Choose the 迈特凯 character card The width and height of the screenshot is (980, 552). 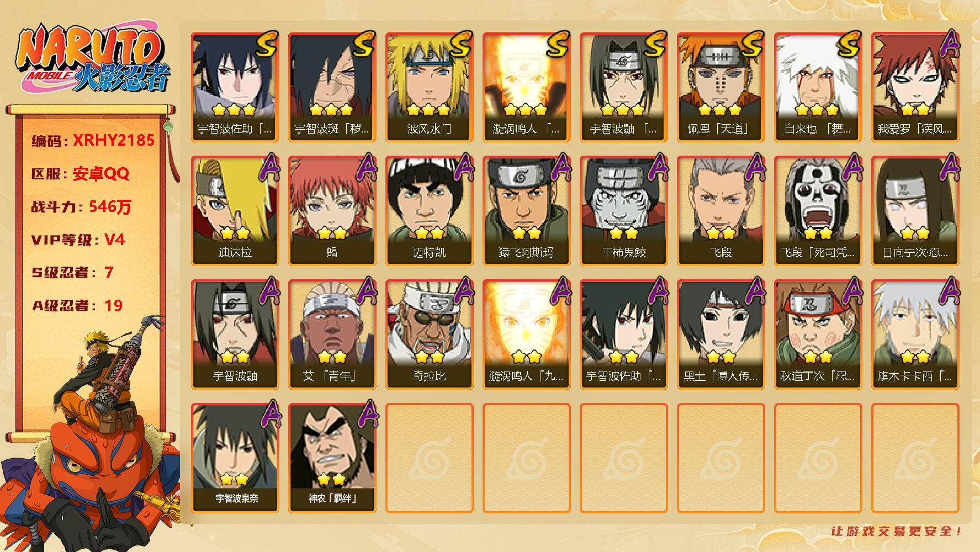point(429,211)
